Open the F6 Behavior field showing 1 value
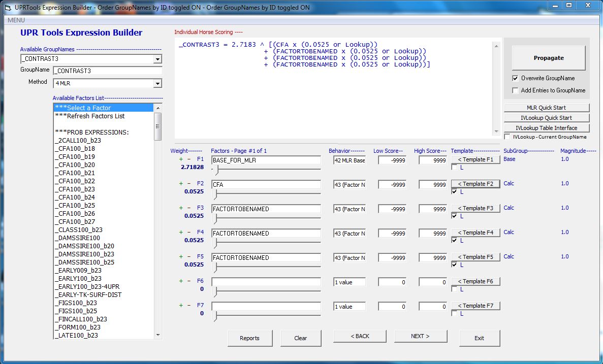The width and height of the screenshot is (603, 364). tap(350, 282)
